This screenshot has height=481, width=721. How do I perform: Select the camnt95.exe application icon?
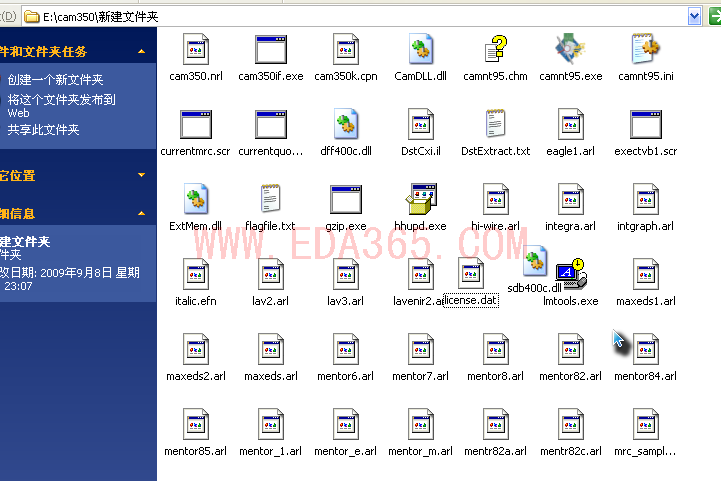pyautogui.click(x=570, y=49)
